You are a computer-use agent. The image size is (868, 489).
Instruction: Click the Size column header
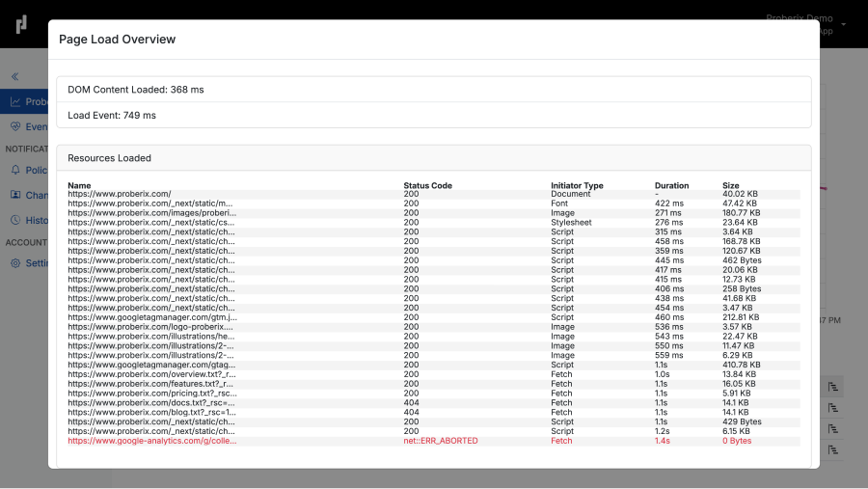pyautogui.click(x=731, y=185)
